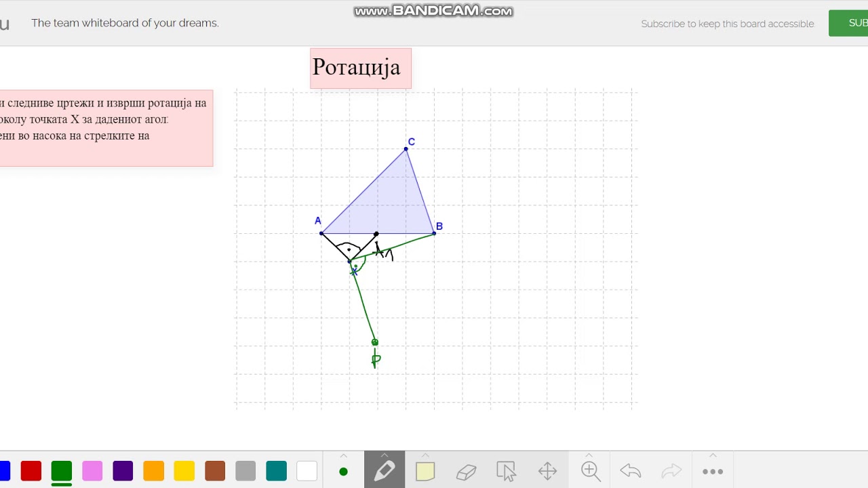Pick the dark purple color swatch
This screenshot has width=868, height=488.
(123, 471)
